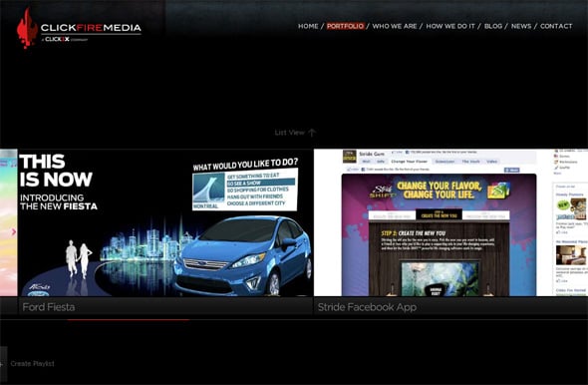This screenshot has width=588, height=385.
Task: Switch to List View
Action: (x=289, y=133)
